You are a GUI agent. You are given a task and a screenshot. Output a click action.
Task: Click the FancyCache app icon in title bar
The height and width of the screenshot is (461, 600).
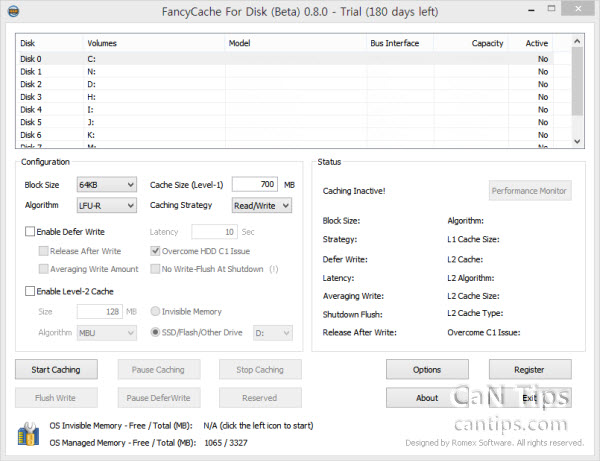[x=14, y=11]
